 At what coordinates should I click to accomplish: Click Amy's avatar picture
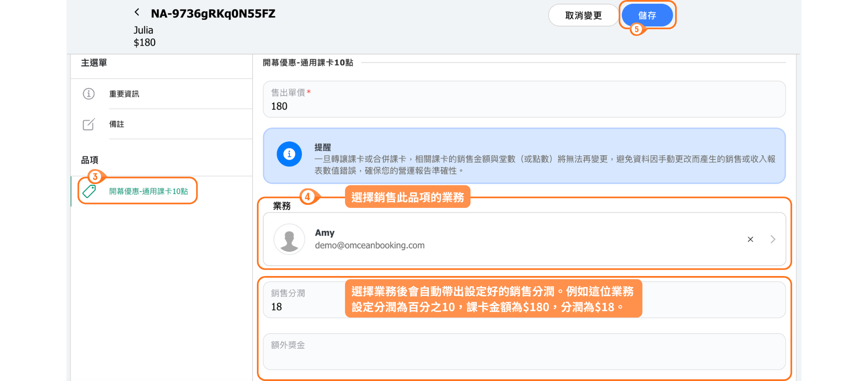(289, 239)
